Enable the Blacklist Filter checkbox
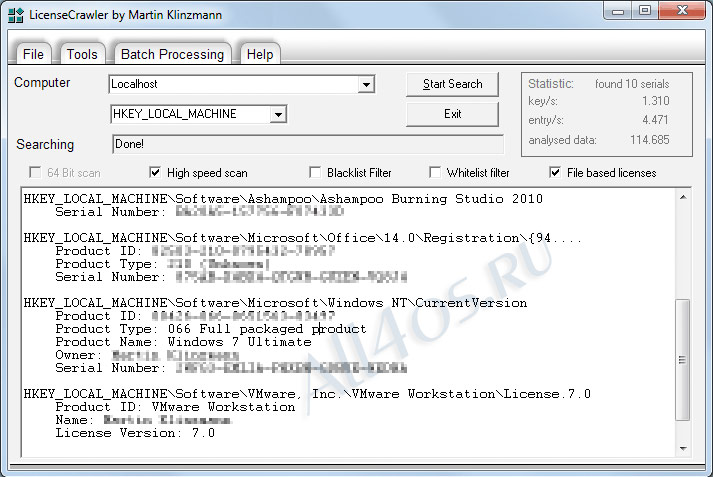Screen dimensions: 713x477 (x=315, y=173)
